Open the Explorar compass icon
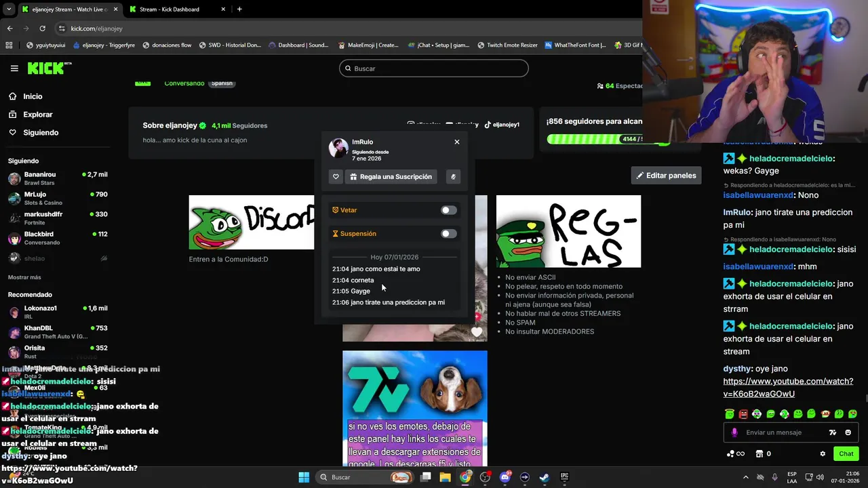The width and height of the screenshot is (868, 488). point(12,115)
